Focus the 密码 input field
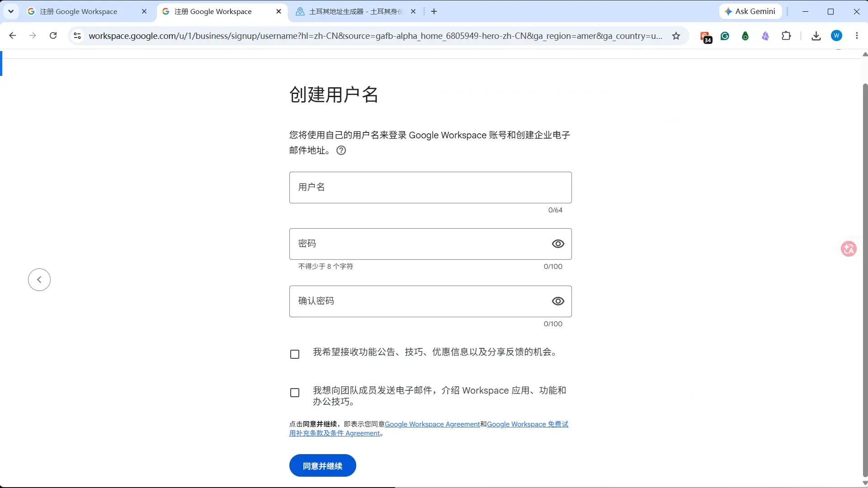The height and width of the screenshot is (488, 868). [x=430, y=244]
